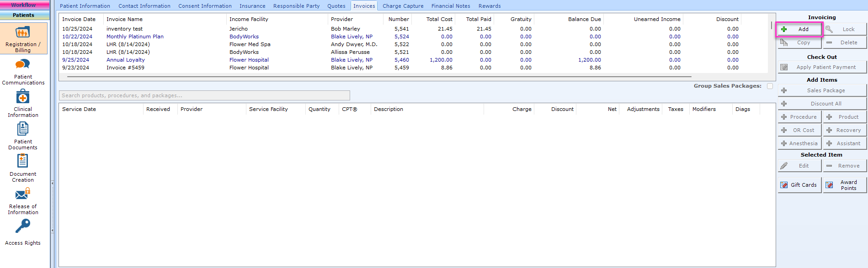The image size is (868, 268).
Task: Open Clinical Information icon
Action: [23, 97]
